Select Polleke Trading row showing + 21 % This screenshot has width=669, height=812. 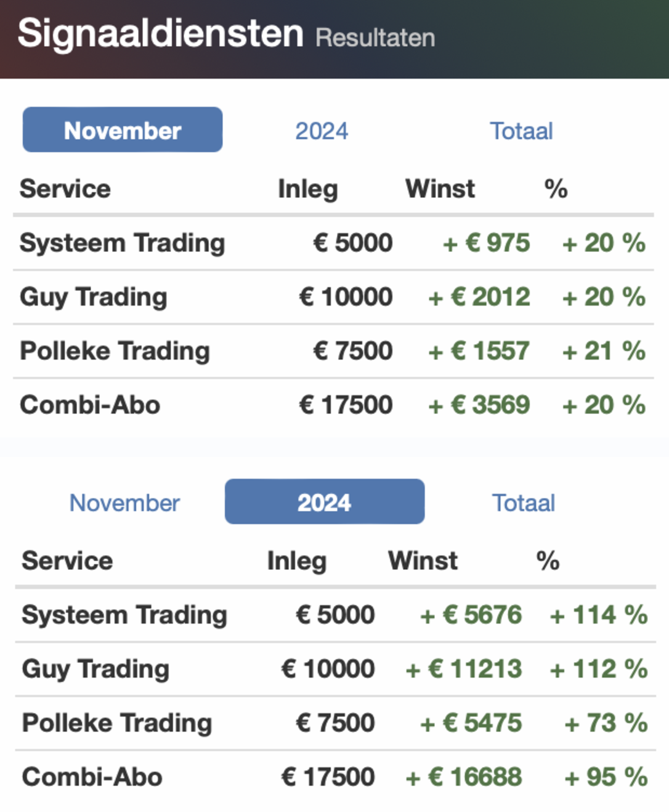(x=333, y=351)
